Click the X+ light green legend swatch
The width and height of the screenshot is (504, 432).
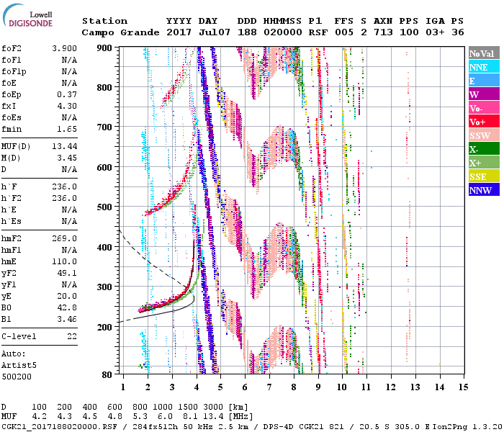click(x=483, y=163)
